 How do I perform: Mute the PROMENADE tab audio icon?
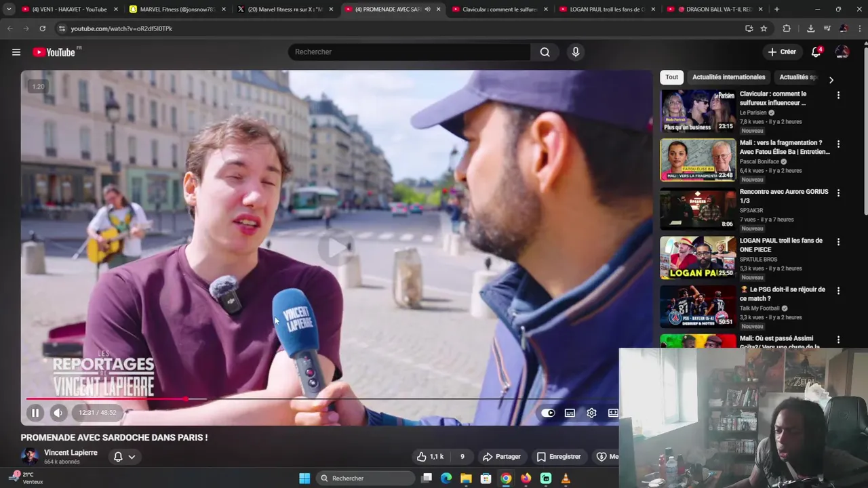[x=427, y=9]
